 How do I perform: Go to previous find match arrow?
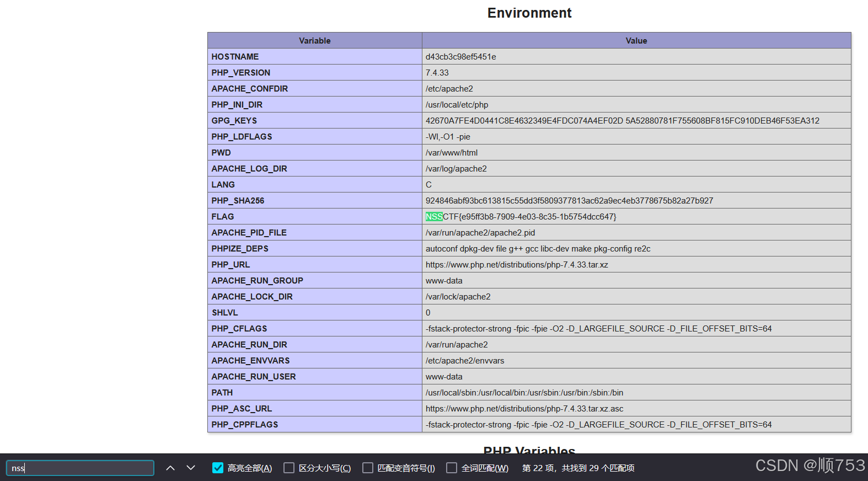170,468
